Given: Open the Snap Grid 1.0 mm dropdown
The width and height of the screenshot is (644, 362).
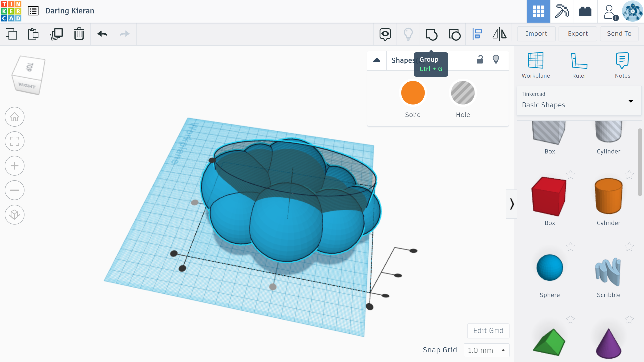Looking at the screenshot, I should 486,350.
